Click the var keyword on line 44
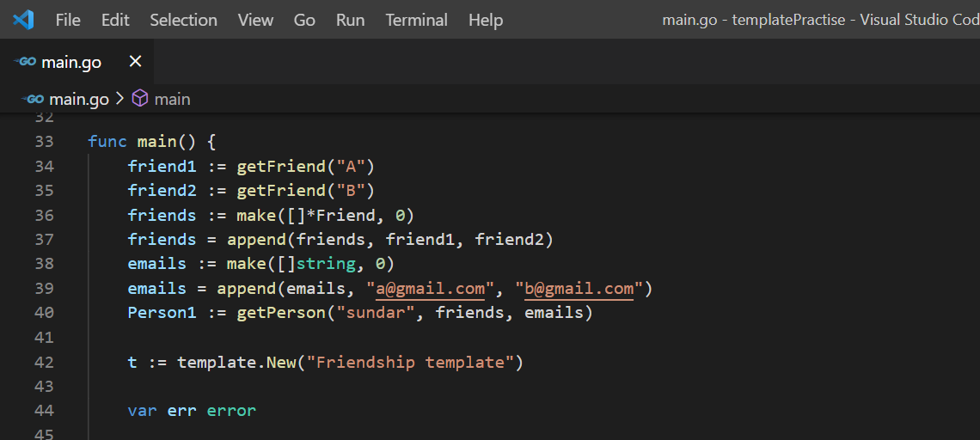This screenshot has width=980, height=440. [x=143, y=411]
